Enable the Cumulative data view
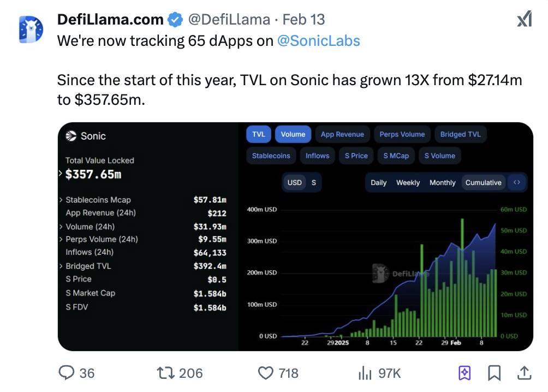 pos(483,182)
